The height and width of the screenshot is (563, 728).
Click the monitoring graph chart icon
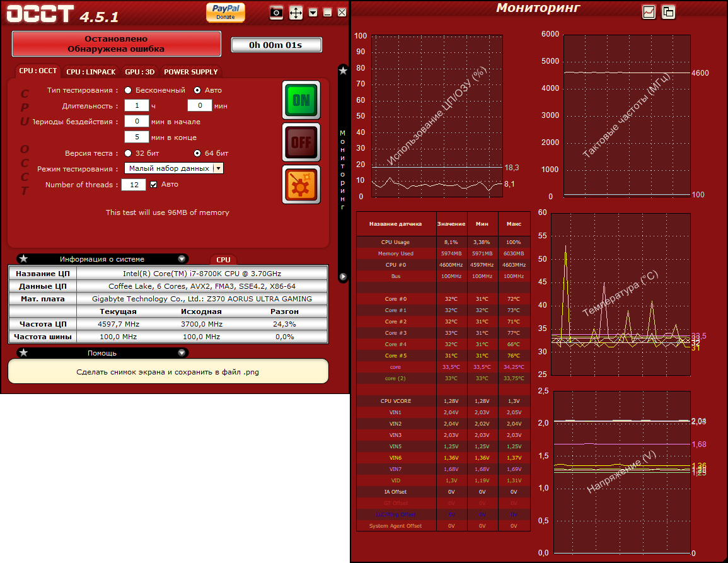[649, 12]
